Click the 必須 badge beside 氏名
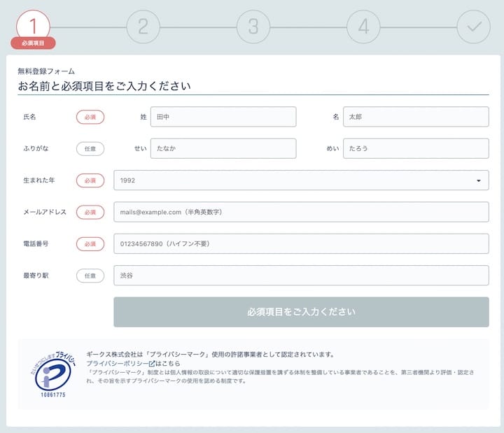 (x=90, y=117)
